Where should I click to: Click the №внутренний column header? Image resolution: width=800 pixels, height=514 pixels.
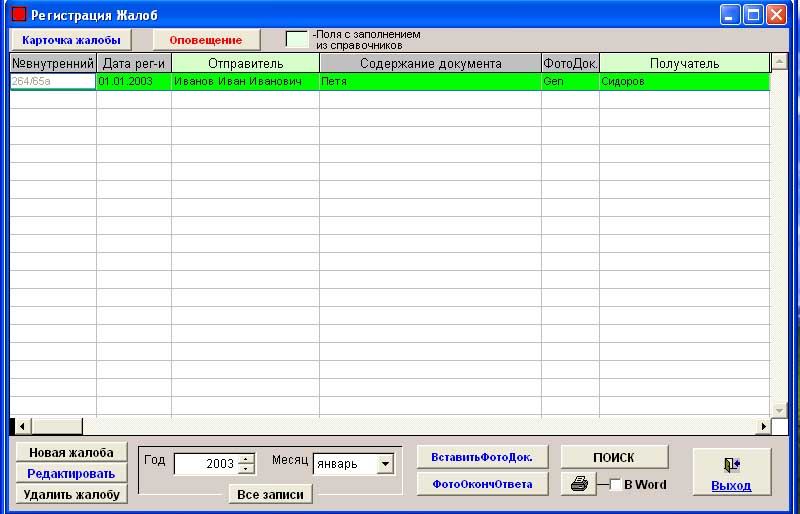(53, 63)
